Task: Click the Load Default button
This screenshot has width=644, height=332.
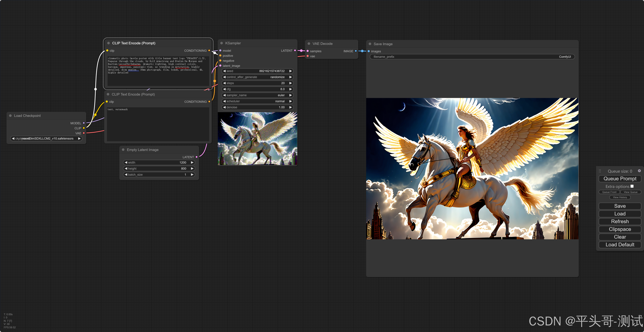Action: [620, 245]
